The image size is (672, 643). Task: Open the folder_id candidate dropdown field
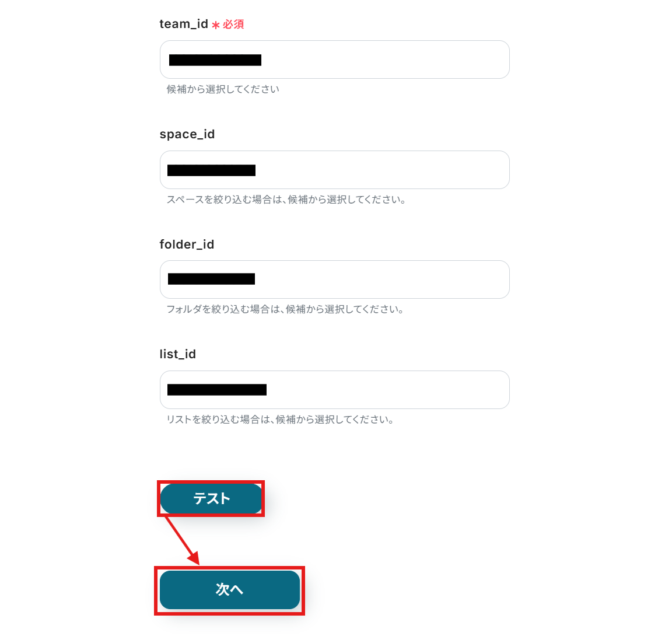coord(334,279)
